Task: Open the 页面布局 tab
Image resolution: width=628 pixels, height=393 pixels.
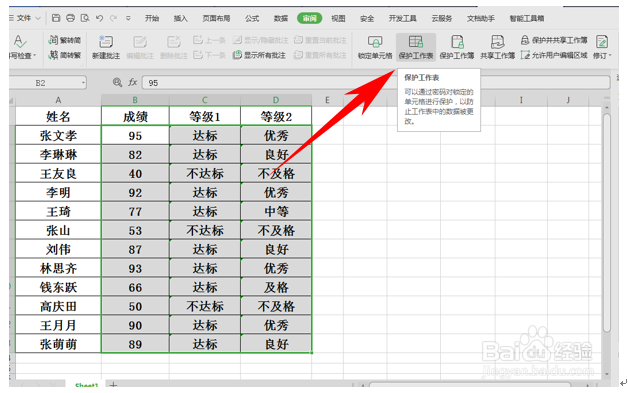Action: coord(216,18)
